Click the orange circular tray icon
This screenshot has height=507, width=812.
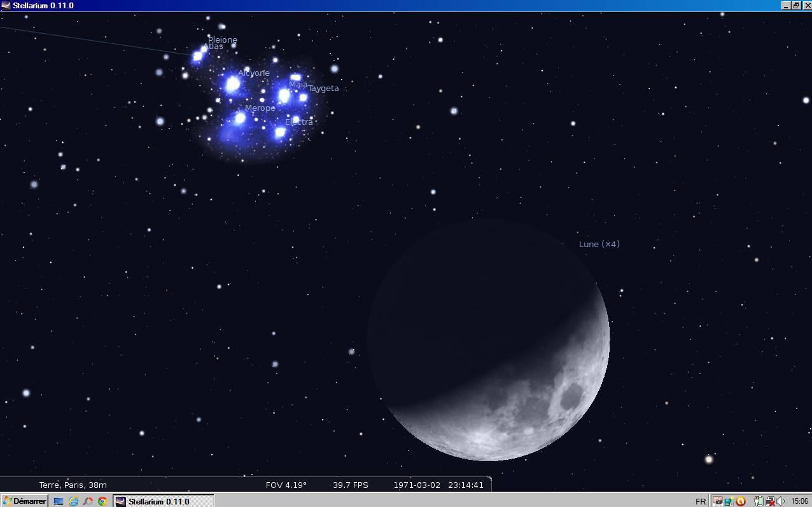coord(740,501)
